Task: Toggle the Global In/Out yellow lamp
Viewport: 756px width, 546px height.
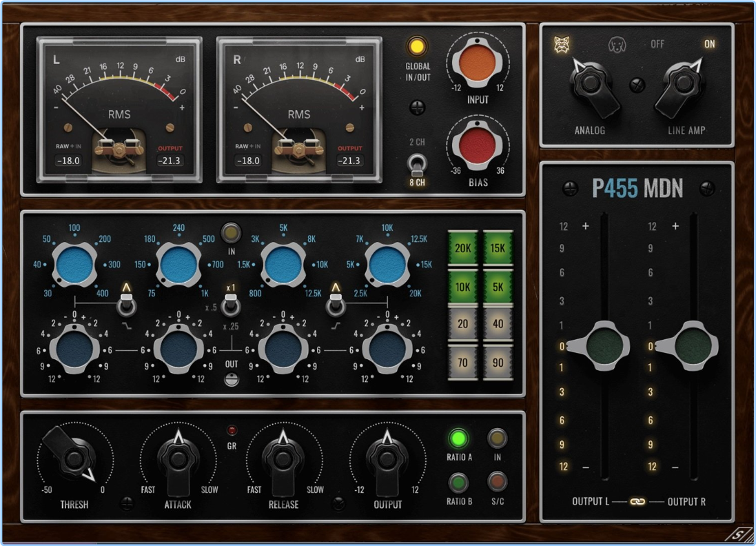Action: tap(416, 47)
